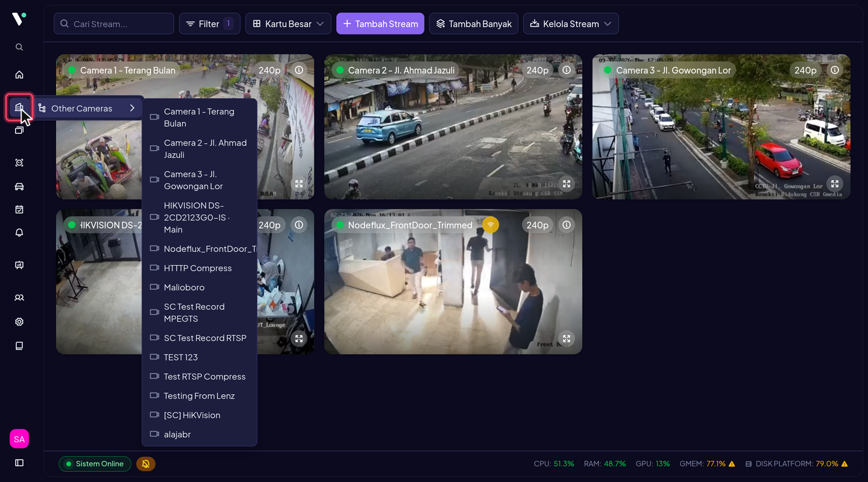Image resolution: width=868 pixels, height=482 pixels.
Task: Open the sidebar search icon
Action: [19, 47]
